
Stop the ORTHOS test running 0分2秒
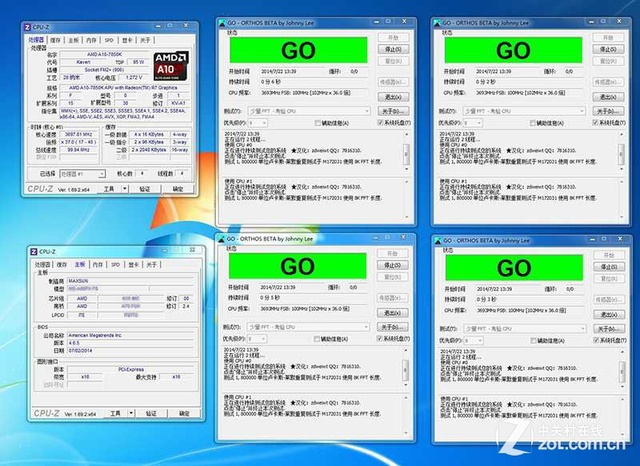pos(608,49)
